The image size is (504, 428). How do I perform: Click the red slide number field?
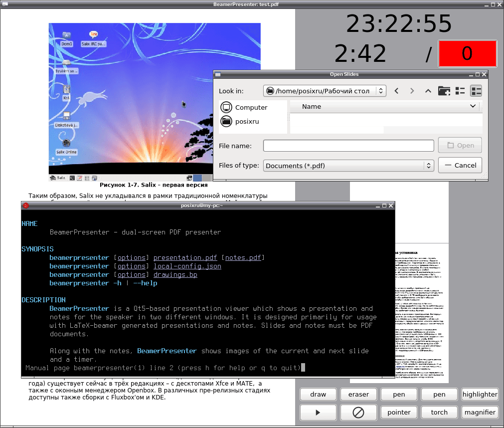(x=467, y=53)
